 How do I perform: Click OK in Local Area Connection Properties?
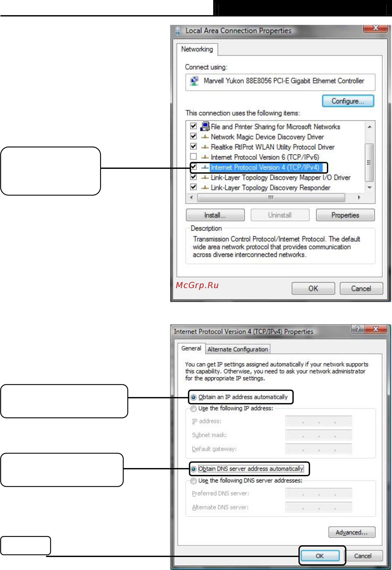click(313, 288)
